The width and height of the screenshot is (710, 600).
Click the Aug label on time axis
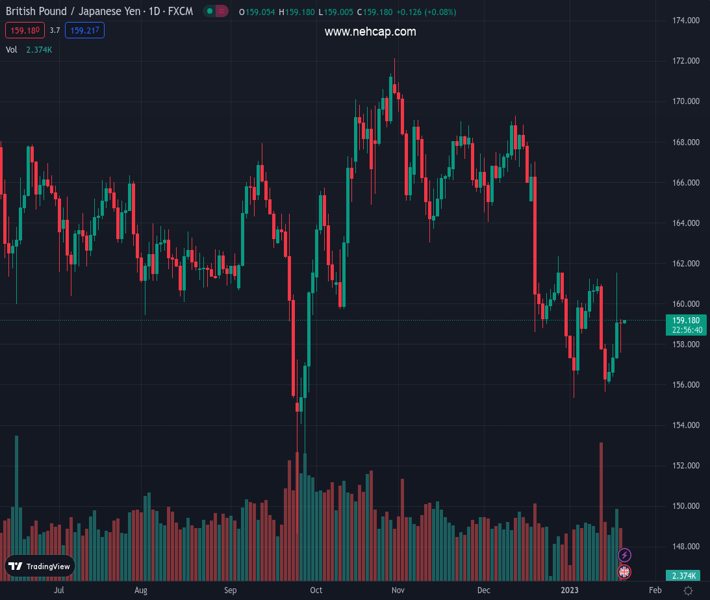pyautogui.click(x=141, y=591)
